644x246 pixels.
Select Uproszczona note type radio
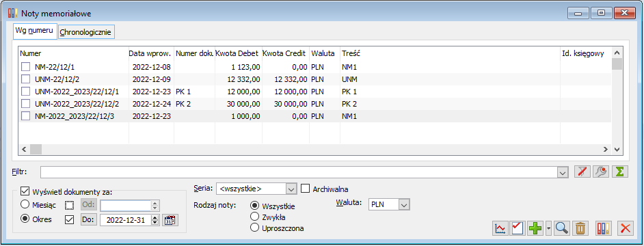(x=255, y=228)
